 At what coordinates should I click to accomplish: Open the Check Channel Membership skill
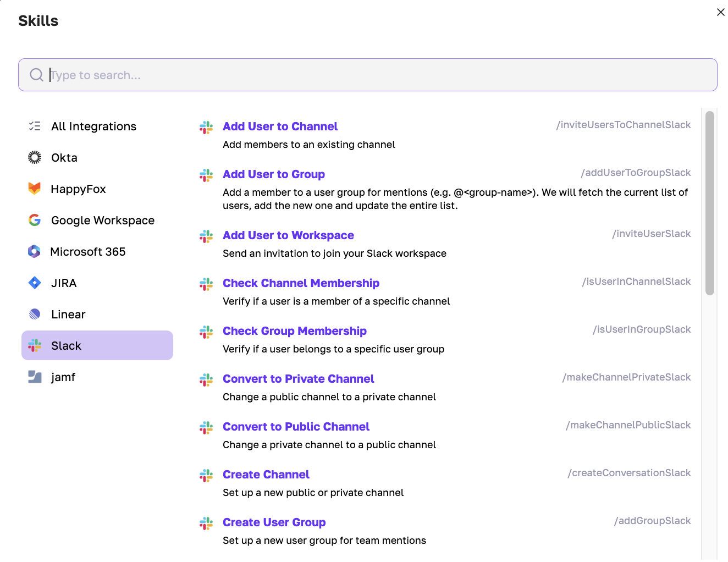tap(301, 283)
